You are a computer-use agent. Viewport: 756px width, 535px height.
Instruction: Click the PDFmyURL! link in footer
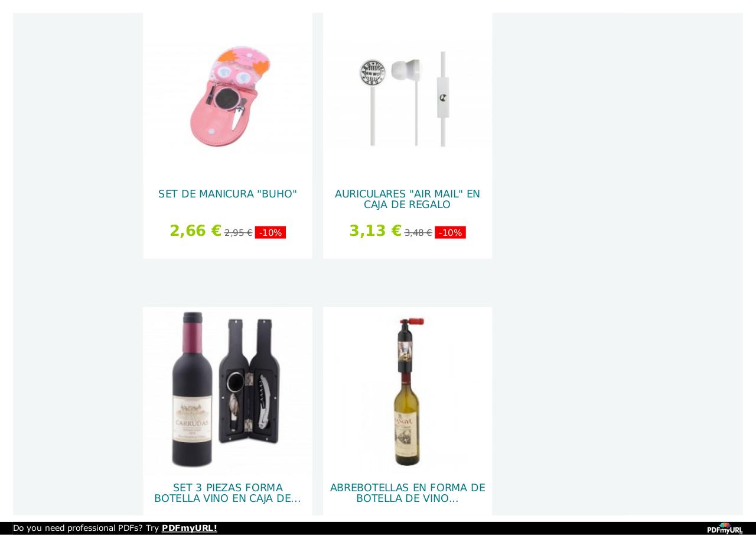click(x=190, y=528)
